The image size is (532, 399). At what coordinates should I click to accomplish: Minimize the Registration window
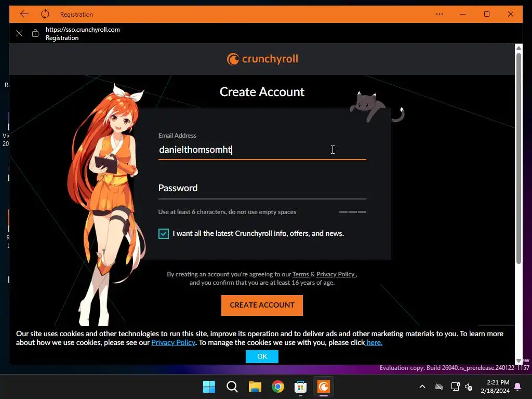(x=463, y=14)
